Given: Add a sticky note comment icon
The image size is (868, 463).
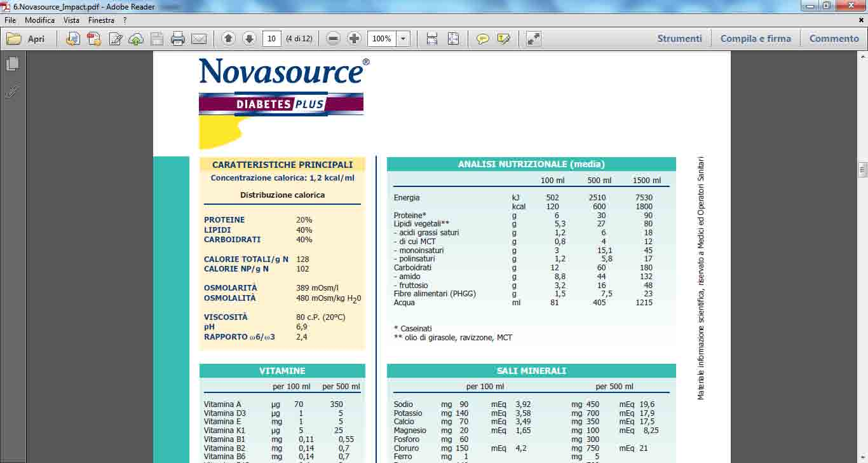Looking at the screenshot, I should (x=483, y=39).
